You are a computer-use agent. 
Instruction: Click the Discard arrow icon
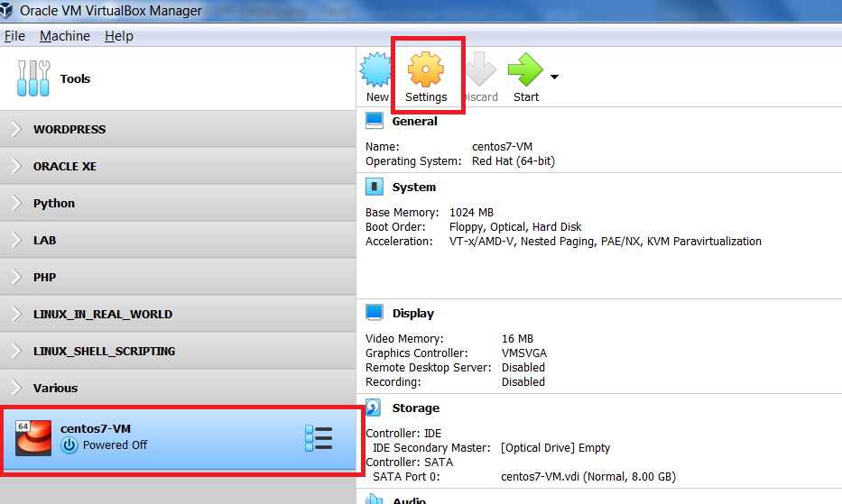480,70
